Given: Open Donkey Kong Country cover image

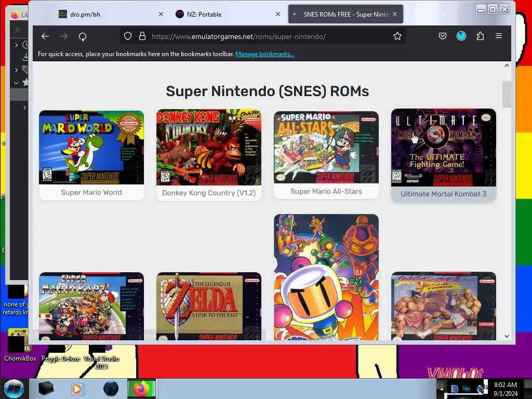Looking at the screenshot, I should (209, 147).
